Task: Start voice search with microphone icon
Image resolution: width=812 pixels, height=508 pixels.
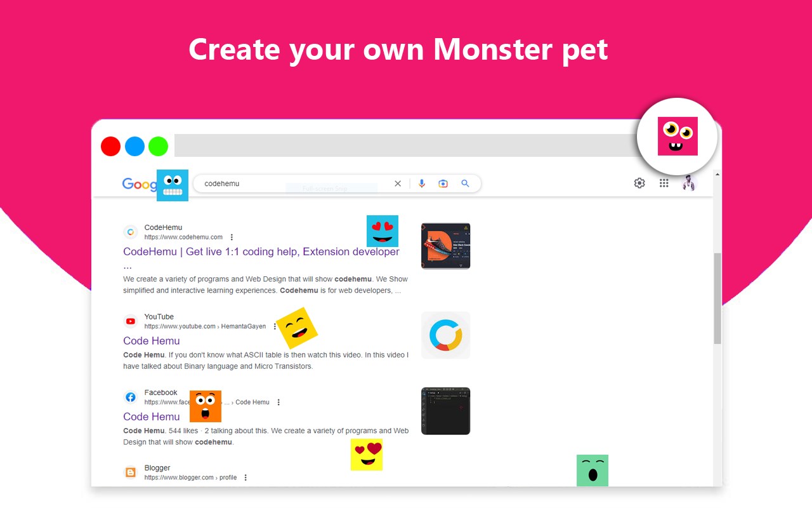Action: pos(422,184)
